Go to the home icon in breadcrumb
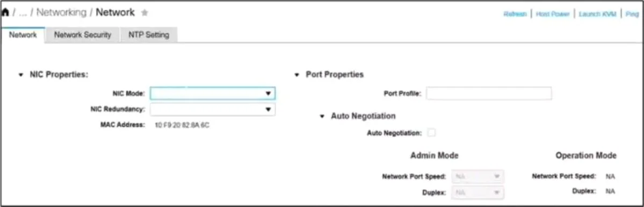The height and width of the screenshot is (207, 644). (5, 12)
